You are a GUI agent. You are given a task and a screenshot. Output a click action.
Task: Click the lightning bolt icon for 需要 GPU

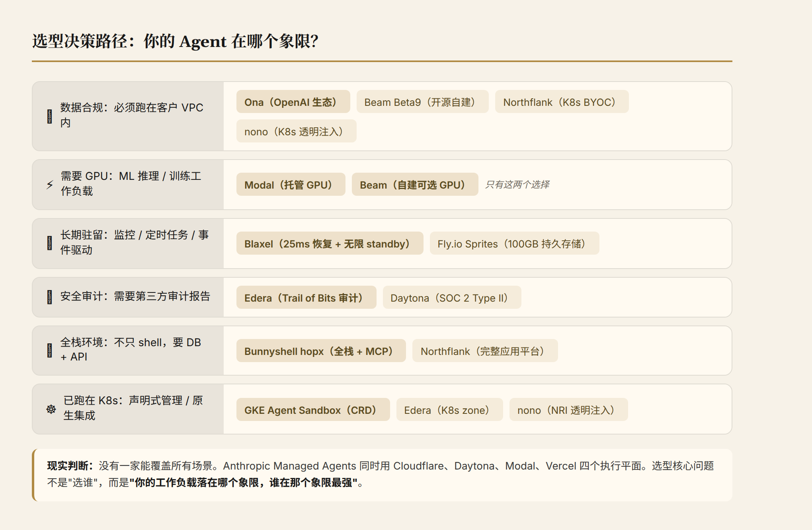(50, 185)
